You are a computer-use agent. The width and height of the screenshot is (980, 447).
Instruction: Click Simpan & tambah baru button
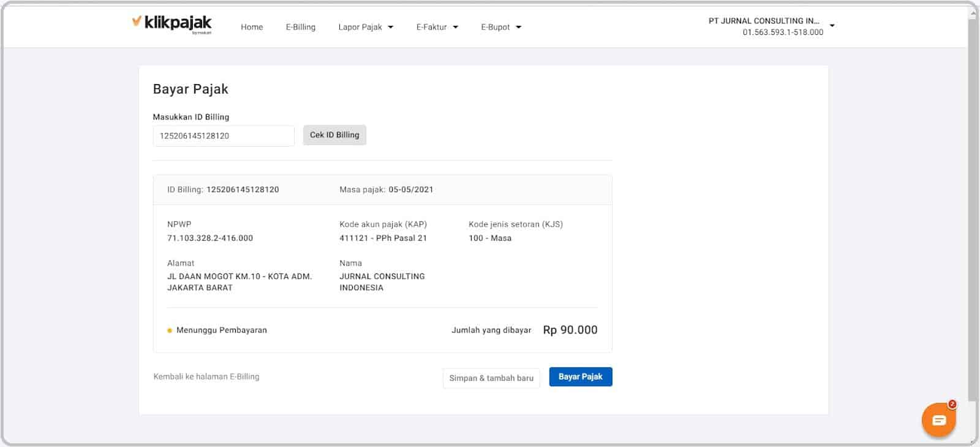click(x=491, y=378)
